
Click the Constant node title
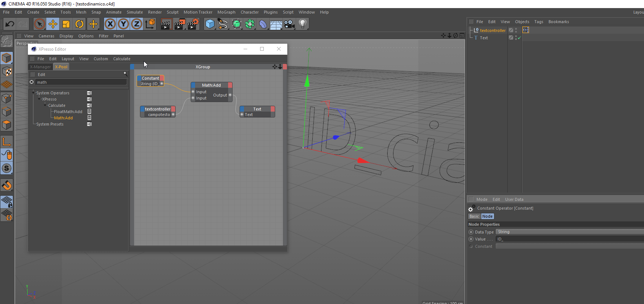pos(151,78)
